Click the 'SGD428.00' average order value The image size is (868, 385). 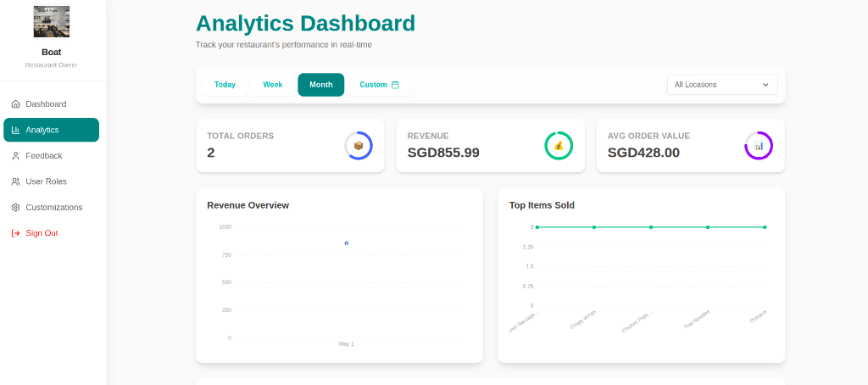click(643, 153)
